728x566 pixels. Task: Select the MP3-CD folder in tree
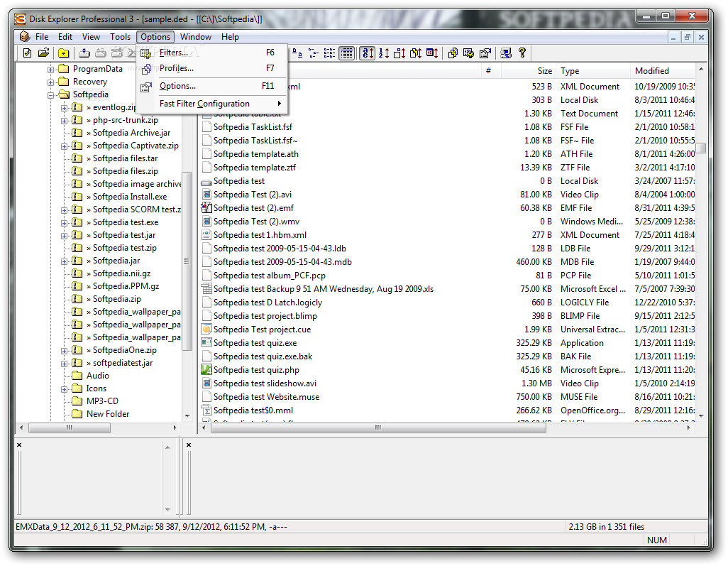102,401
